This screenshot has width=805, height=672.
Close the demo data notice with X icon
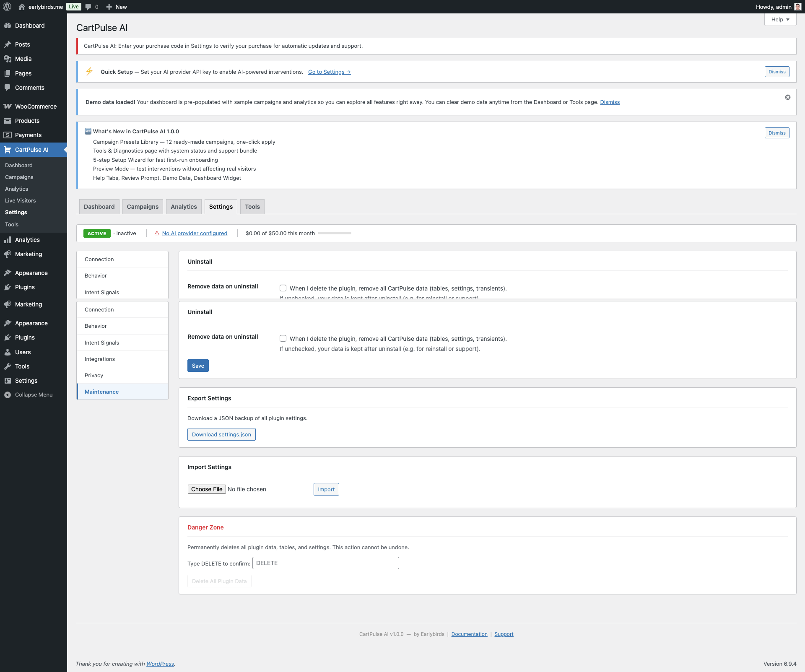[x=788, y=97]
